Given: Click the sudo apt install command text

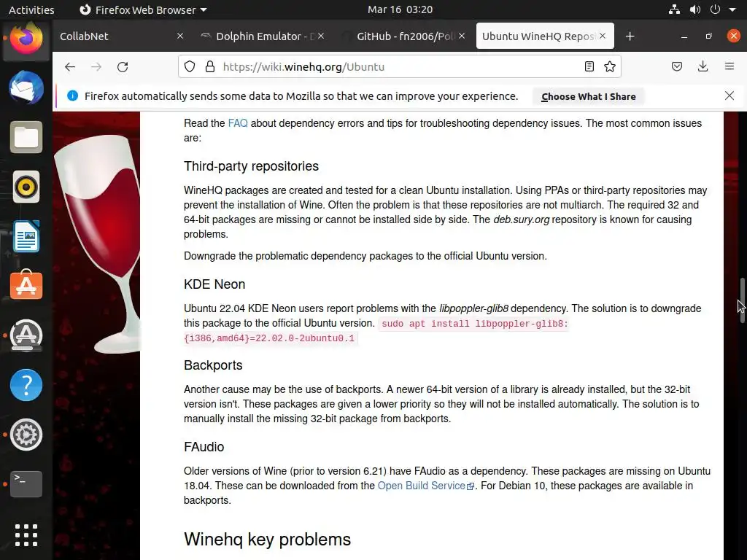Looking at the screenshot, I should tap(376, 331).
